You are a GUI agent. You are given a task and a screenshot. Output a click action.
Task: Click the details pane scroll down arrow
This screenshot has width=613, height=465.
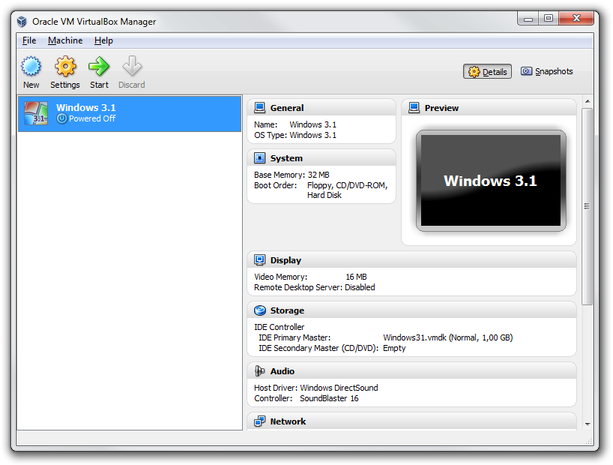587,424
